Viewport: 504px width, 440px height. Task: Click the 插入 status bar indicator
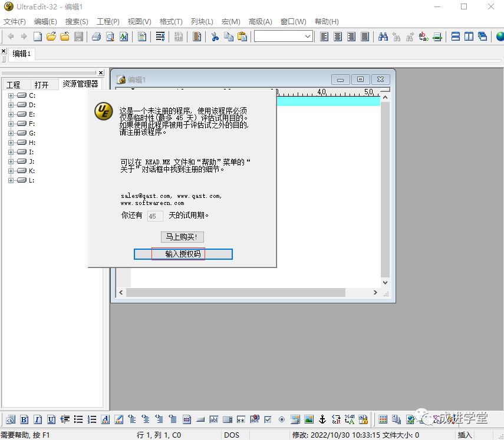tap(465, 435)
